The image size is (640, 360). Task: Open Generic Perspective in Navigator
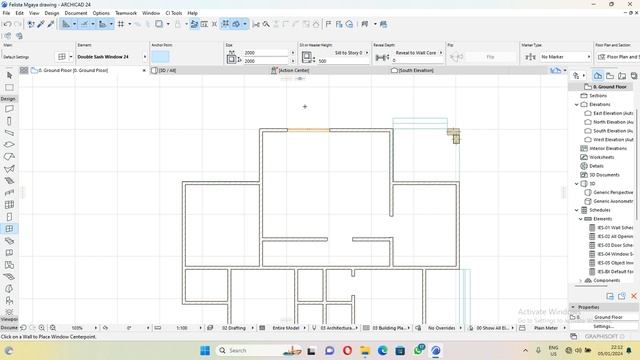[609, 192]
